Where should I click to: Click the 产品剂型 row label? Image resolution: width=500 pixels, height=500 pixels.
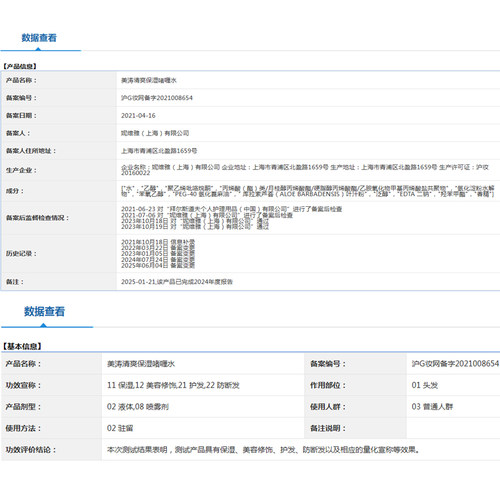click(x=23, y=407)
